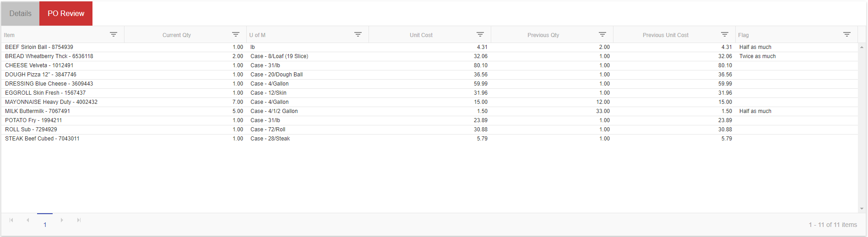This screenshot has width=868, height=237.
Task: Open the filter for Item column
Action: point(114,35)
